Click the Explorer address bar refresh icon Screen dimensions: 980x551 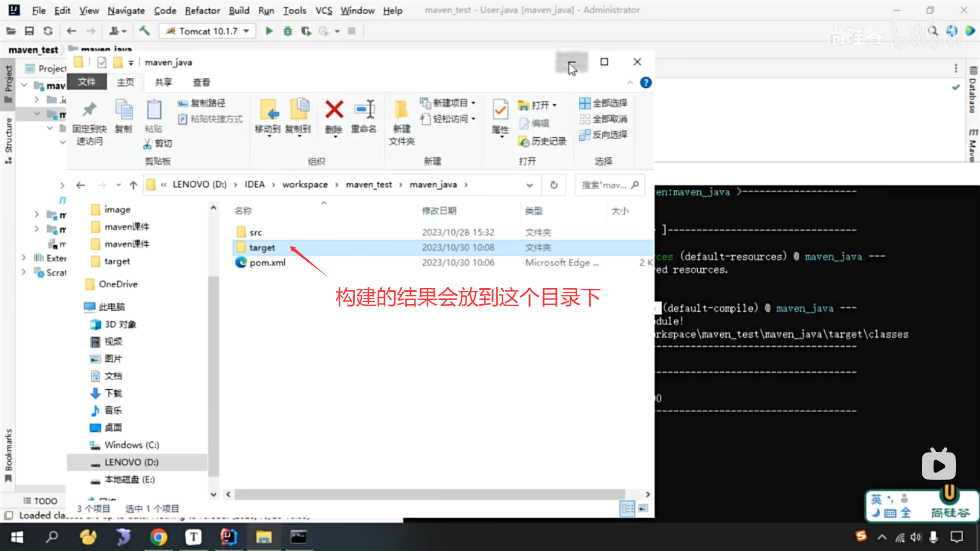(x=554, y=185)
